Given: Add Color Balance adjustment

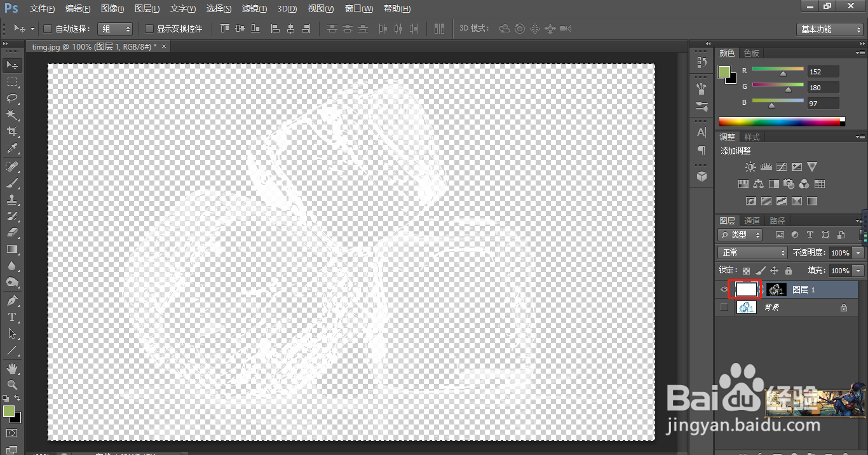Looking at the screenshot, I should click(758, 184).
